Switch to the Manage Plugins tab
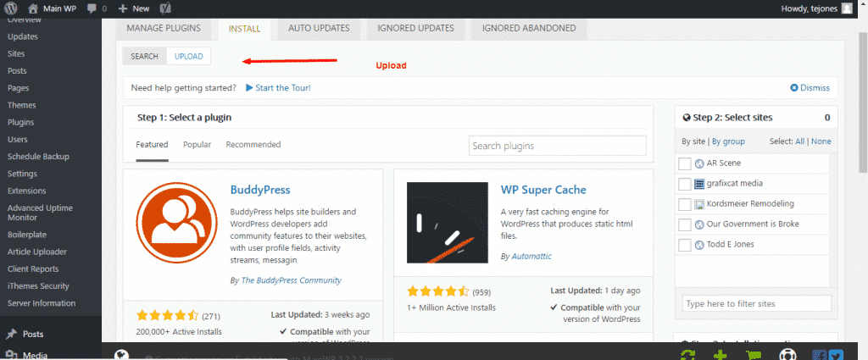Image resolution: width=868 pixels, height=360 pixels. [x=164, y=28]
